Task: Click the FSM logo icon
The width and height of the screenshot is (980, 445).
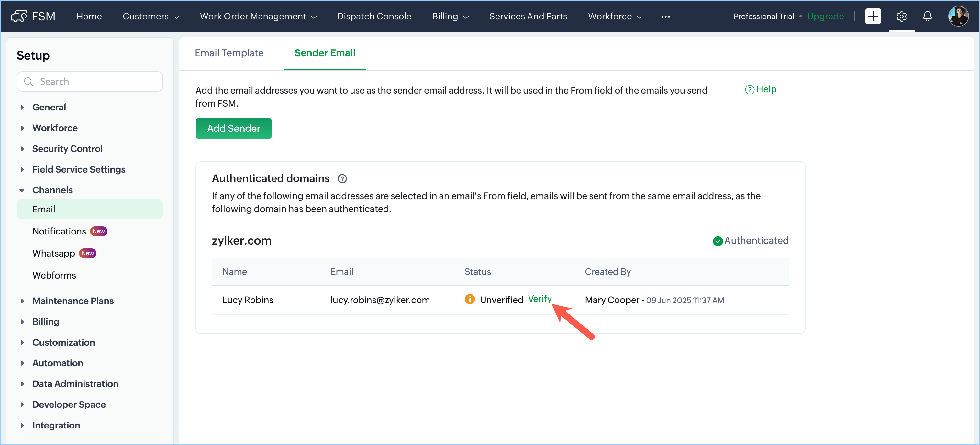Action: [18, 16]
